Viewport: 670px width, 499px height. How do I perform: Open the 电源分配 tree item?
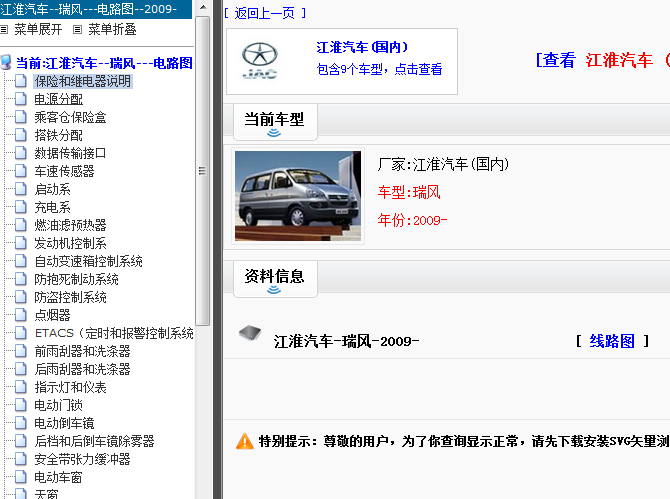[59, 99]
